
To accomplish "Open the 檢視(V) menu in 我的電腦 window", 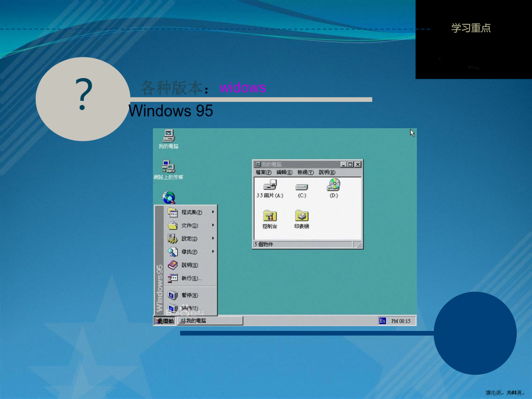I will (305, 173).
